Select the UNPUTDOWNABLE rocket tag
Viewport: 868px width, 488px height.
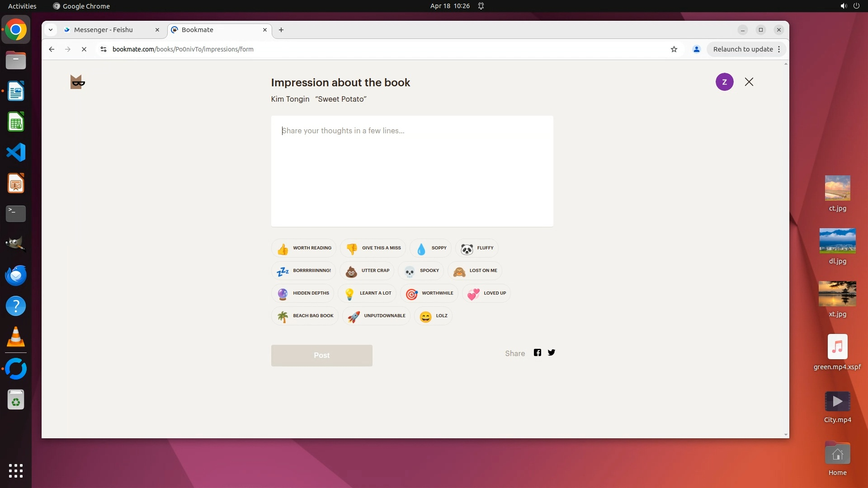click(376, 316)
